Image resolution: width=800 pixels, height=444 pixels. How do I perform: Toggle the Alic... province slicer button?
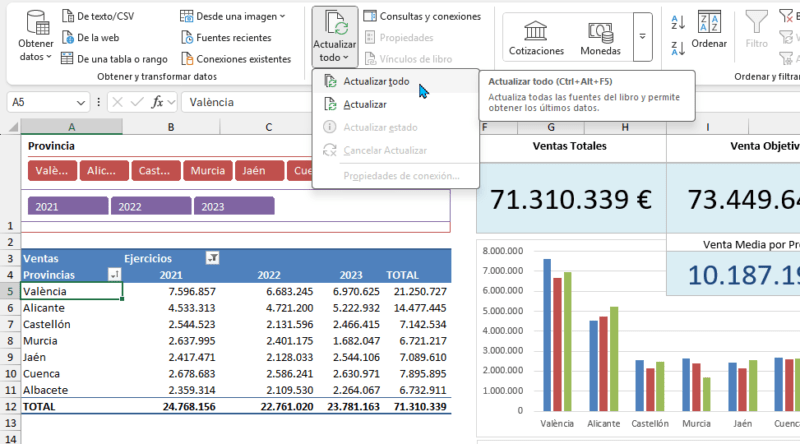pos(102,170)
